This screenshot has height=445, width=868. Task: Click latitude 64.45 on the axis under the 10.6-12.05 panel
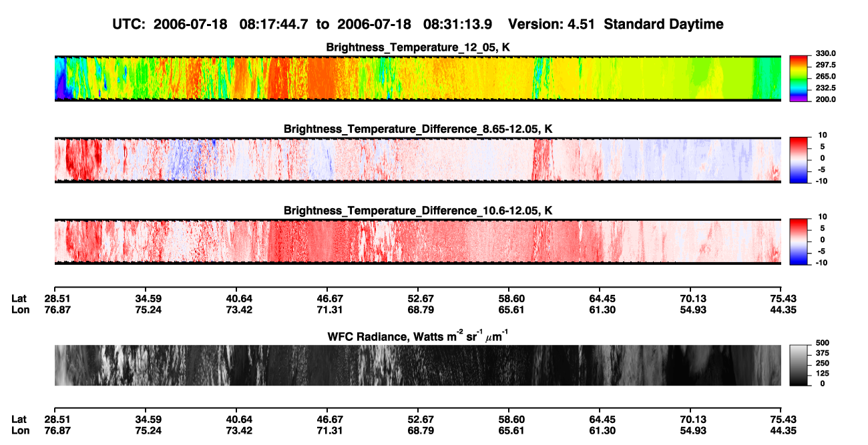pyautogui.click(x=602, y=298)
